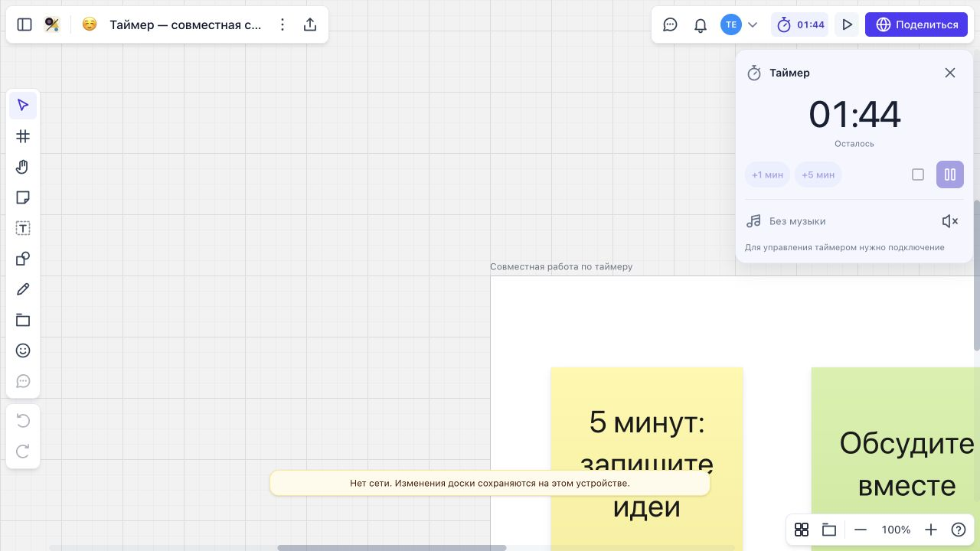
Task: Click the horizontal scrollbar thumb
Action: (391, 548)
